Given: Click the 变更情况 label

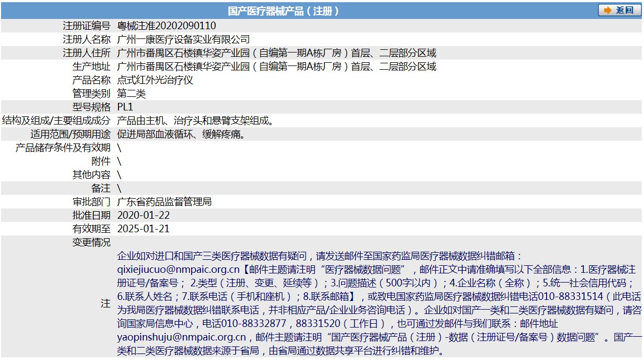Looking at the screenshot, I should 91,243.
